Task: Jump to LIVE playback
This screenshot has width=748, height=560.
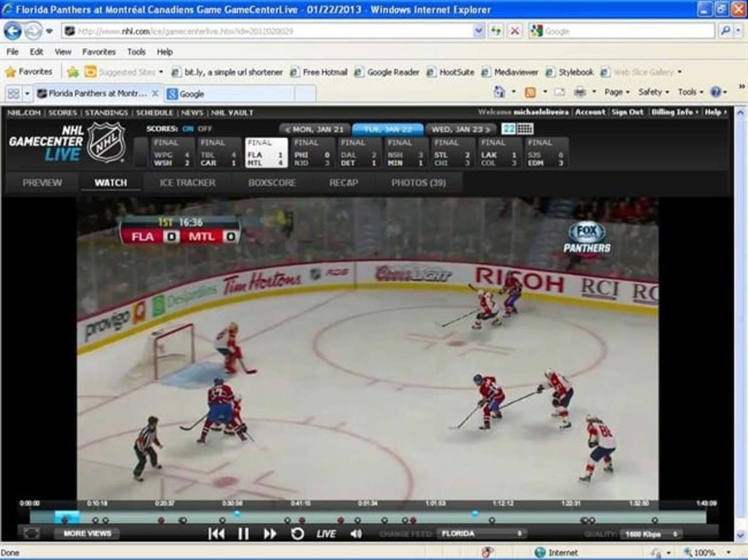Action: point(326,534)
